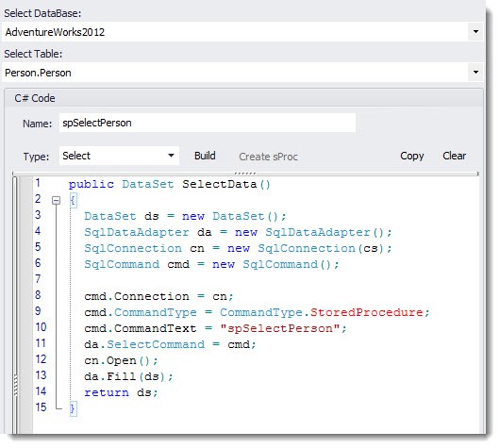Expand the Type combo box arrow
The image size is (500, 448).
click(172, 156)
